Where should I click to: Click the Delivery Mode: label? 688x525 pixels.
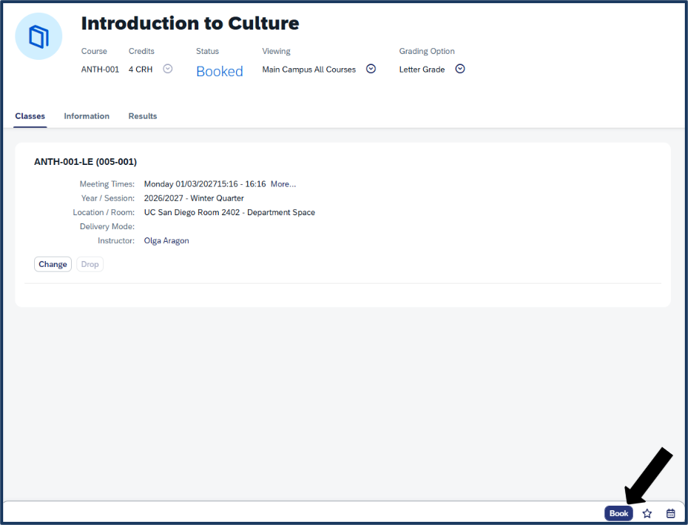[107, 226]
